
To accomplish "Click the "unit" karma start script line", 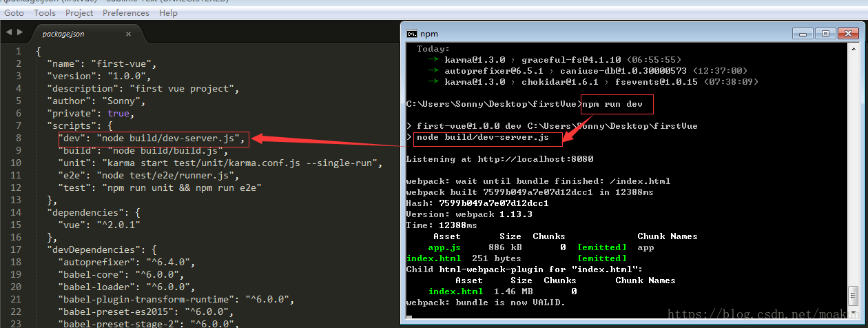I will pyautogui.click(x=220, y=163).
